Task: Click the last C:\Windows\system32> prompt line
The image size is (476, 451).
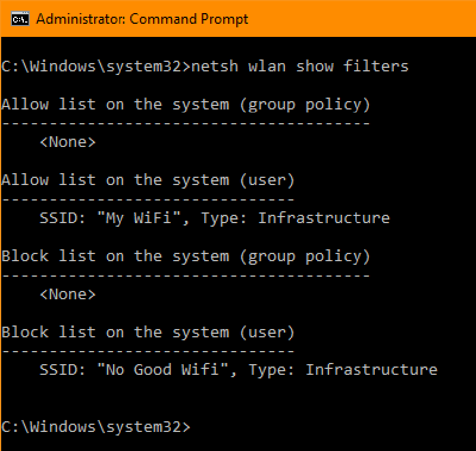Action: pos(95,427)
